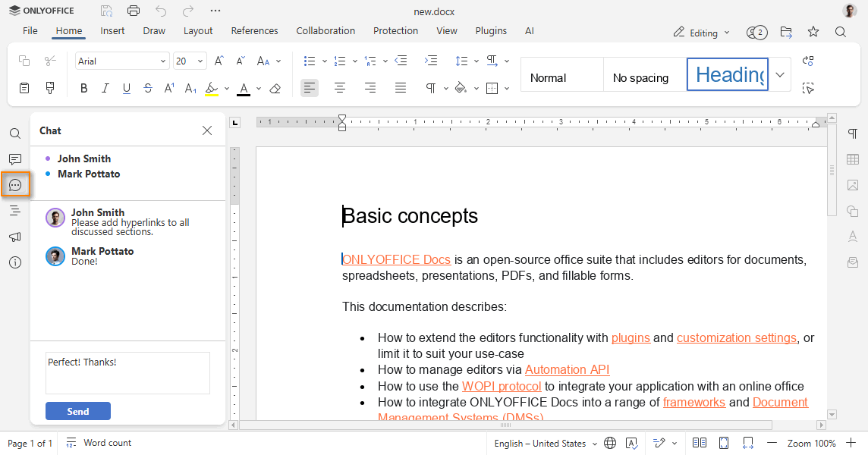868x455 pixels.
Task: Apply superscript formatting
Action: (169, 88)
